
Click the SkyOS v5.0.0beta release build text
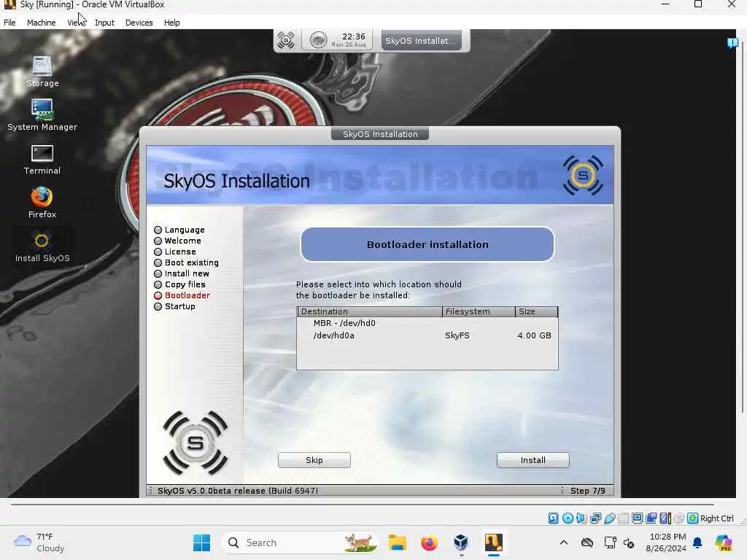point(237,491)
